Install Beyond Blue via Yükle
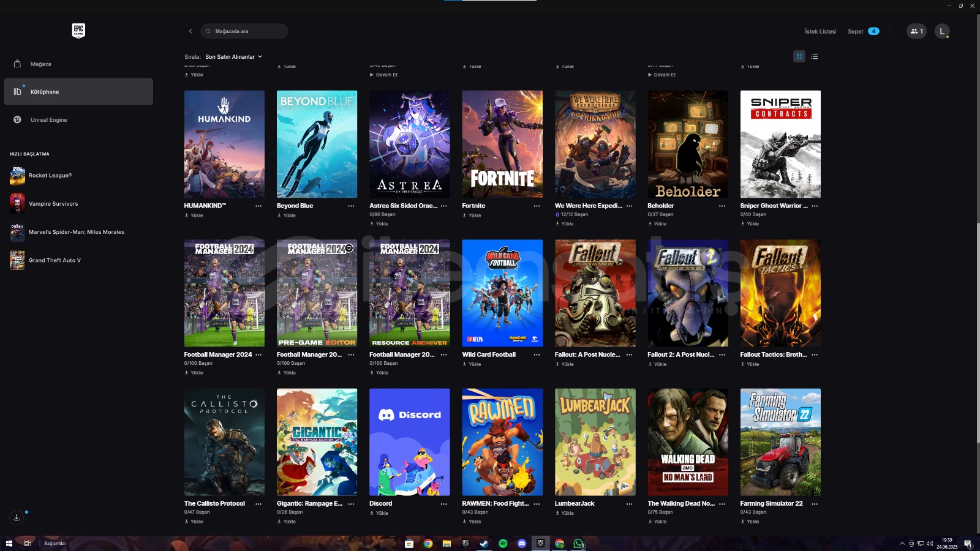 [x=287, y=216]
